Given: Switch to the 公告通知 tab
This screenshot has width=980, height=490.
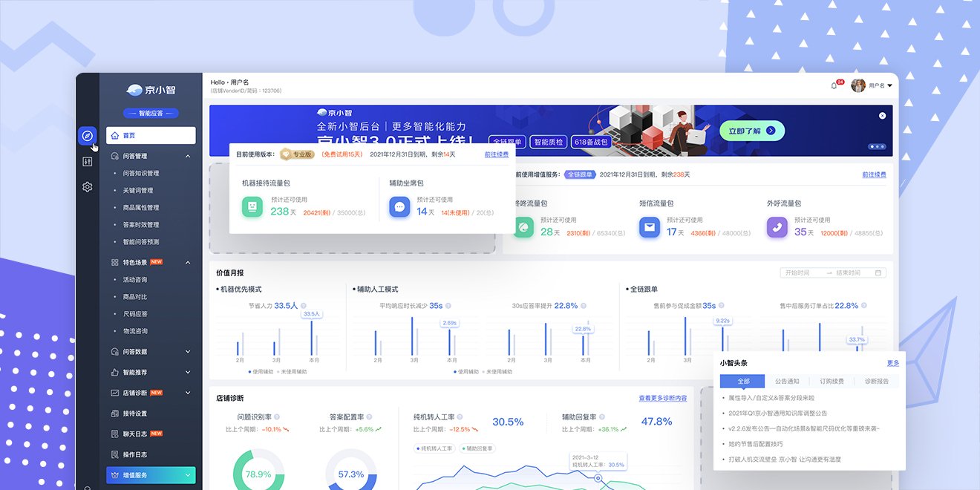Looking at the screenshot, I should point(787,381).
